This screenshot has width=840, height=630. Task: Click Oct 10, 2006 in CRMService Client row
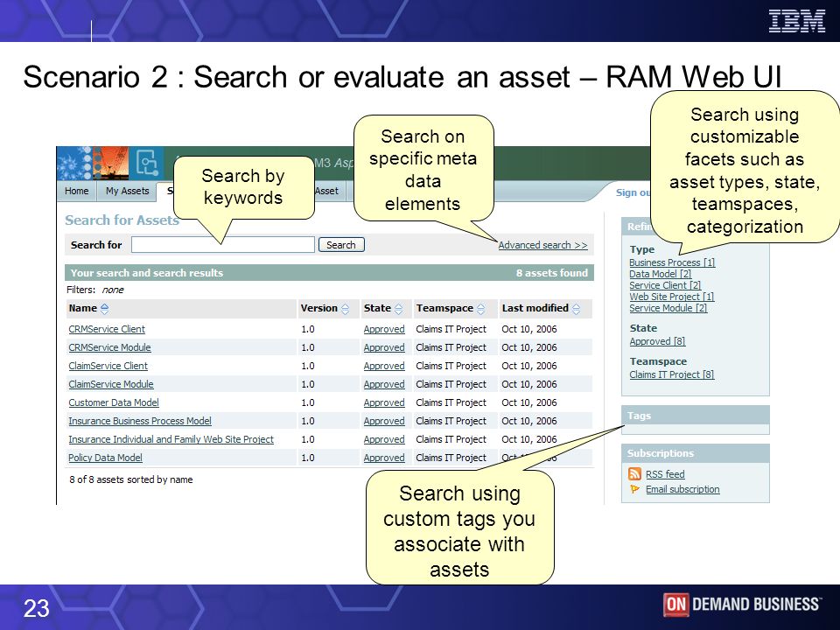click(529, 329)
